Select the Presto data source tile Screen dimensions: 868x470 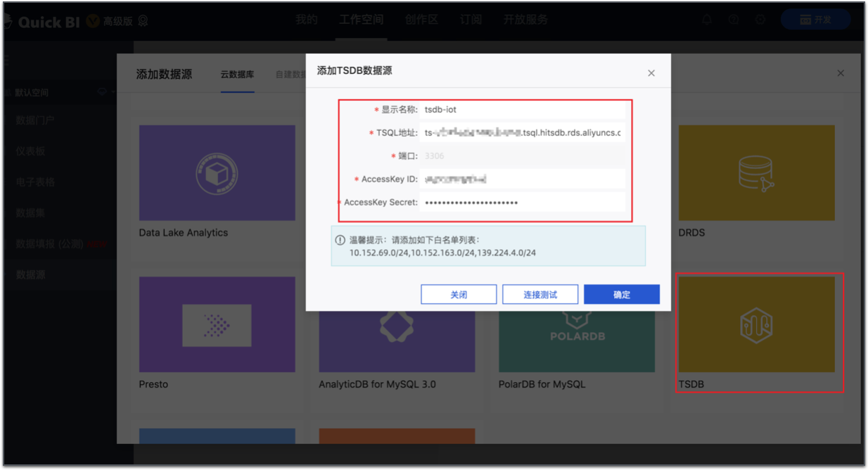click(217, 324)
